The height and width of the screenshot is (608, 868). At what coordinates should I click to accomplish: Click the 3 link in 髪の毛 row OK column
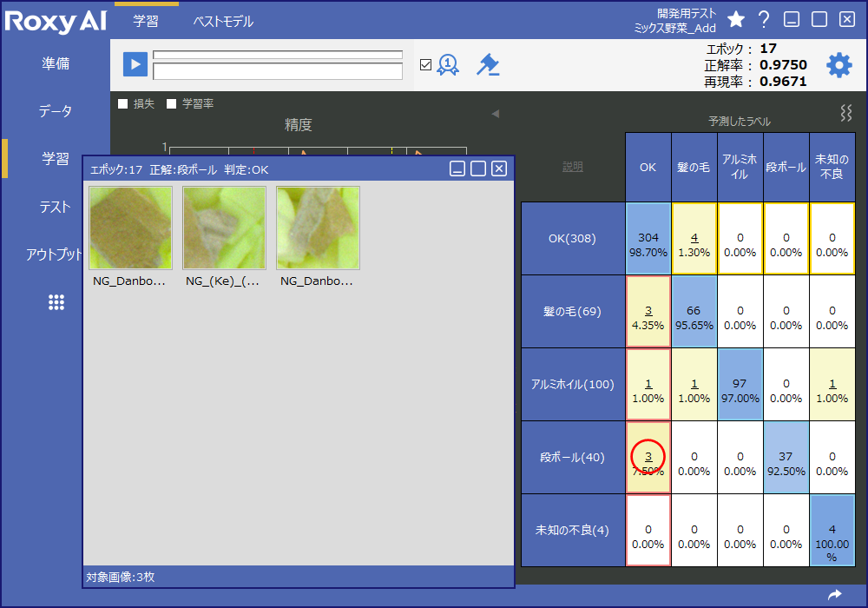point(648,310)
